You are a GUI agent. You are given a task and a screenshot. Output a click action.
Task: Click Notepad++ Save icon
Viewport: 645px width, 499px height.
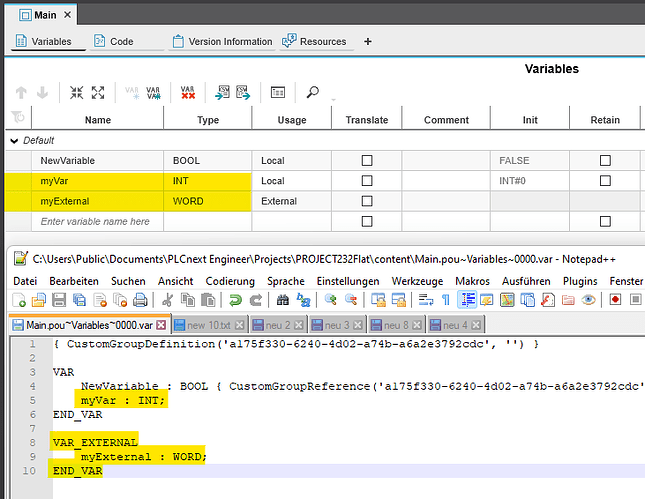[59, 300]
